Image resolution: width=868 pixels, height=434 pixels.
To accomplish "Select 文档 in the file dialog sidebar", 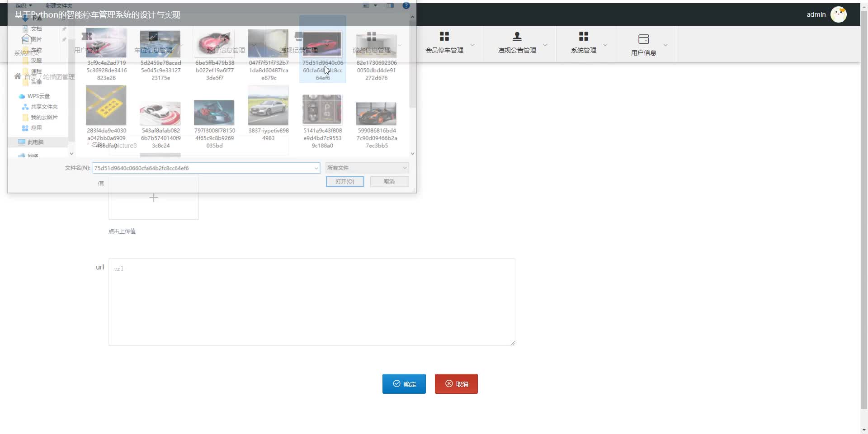I will [x=36, y=28].
